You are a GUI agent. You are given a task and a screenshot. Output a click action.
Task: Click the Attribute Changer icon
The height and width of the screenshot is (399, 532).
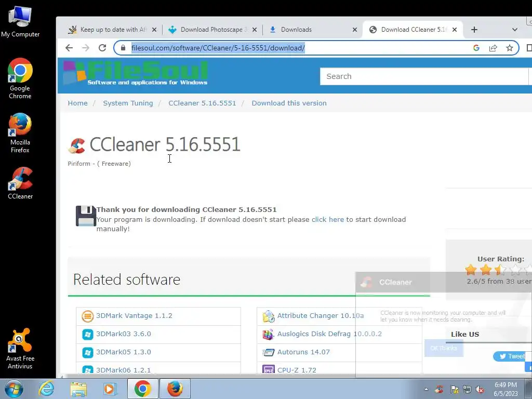(x=269, y=316)
